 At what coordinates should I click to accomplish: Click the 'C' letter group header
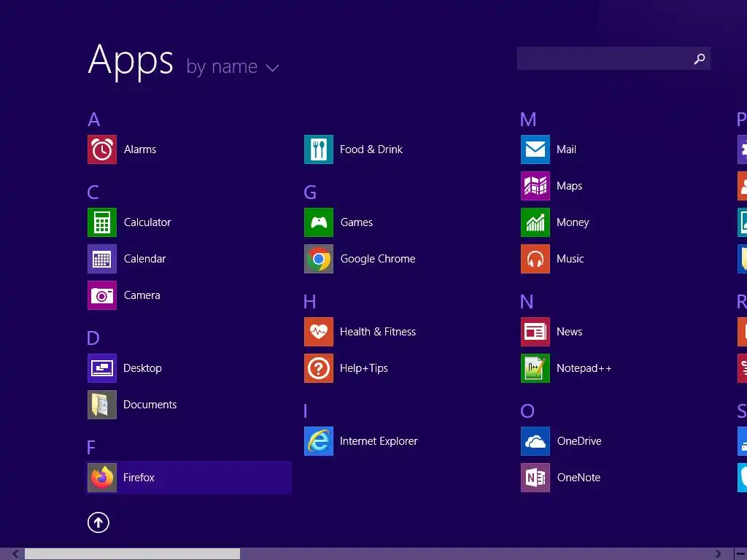click(x=93, y=192)
